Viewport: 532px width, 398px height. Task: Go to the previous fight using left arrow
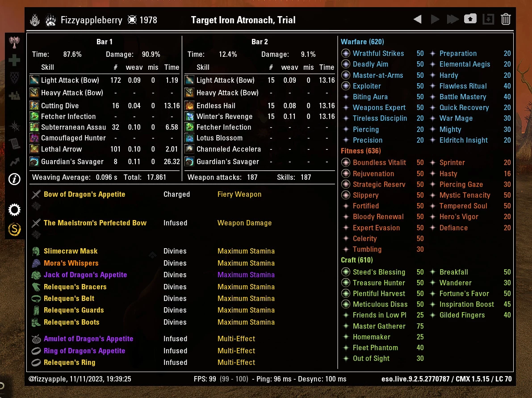tap(418, 19)
